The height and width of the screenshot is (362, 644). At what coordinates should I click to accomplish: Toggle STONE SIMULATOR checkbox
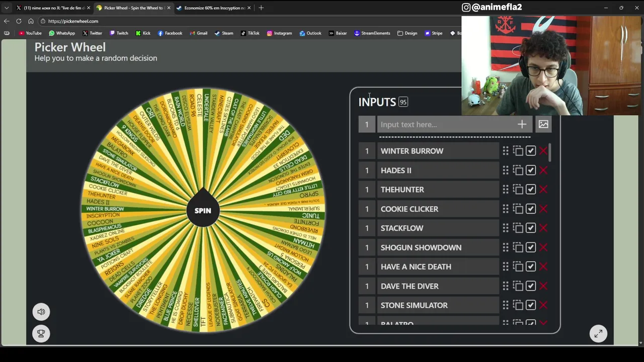tap(531, 305)
